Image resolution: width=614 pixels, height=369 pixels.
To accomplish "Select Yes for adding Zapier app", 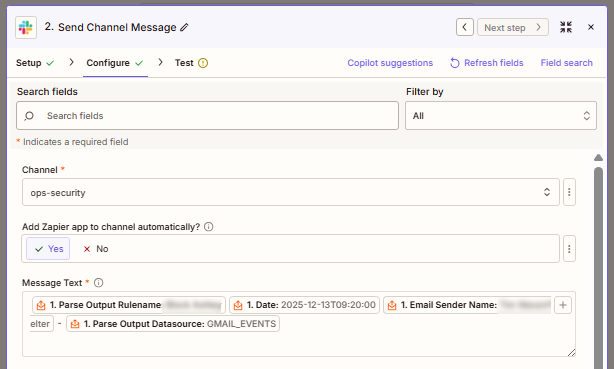I will tap(48, 249).
